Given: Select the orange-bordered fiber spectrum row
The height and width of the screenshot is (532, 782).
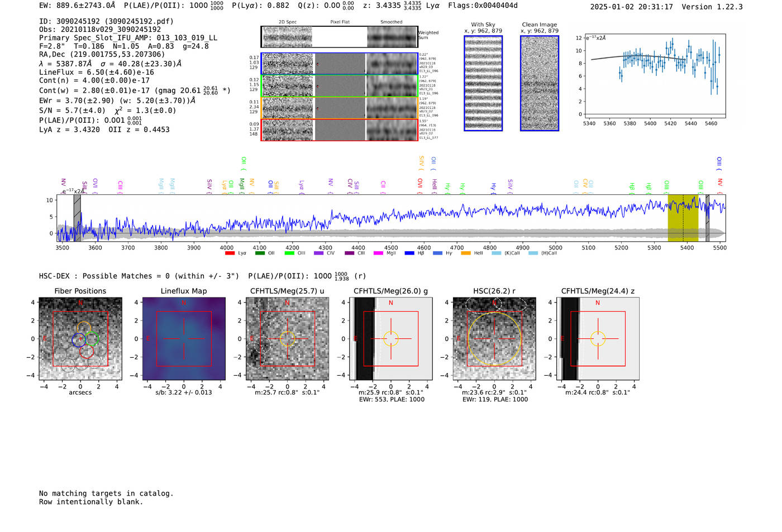Looking at the screenshot, I should [x=339, y=108].
